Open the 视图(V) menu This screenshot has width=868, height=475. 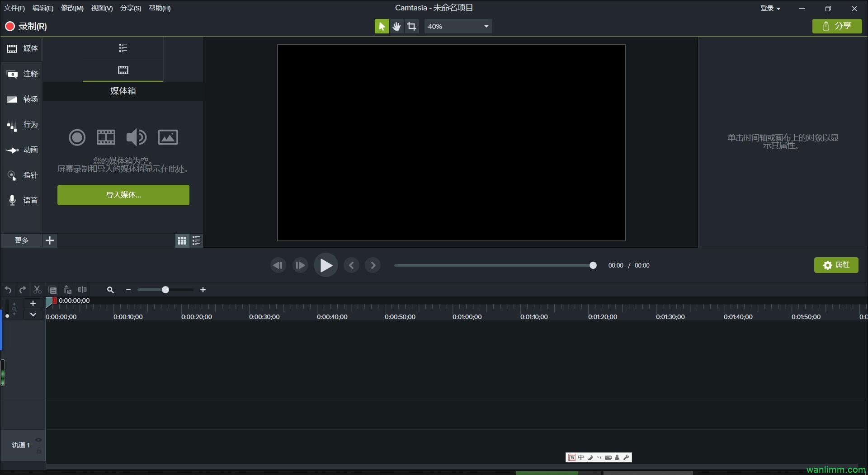(x=102, y=8)
